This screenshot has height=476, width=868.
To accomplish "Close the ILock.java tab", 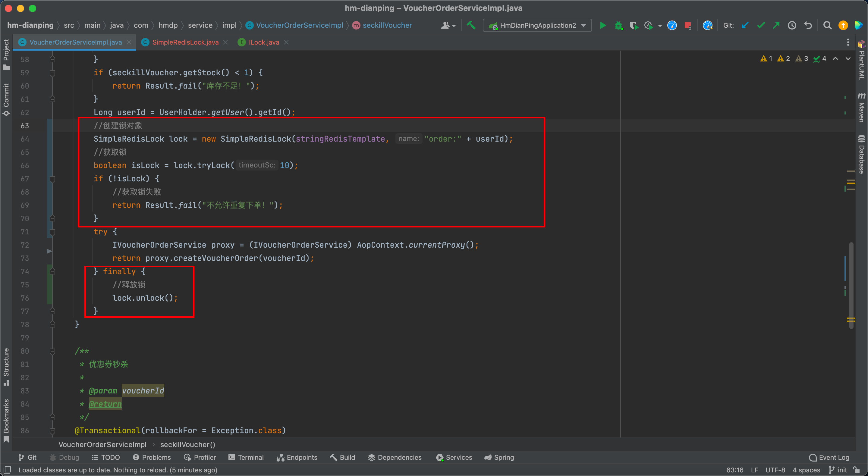I will 286,42.
